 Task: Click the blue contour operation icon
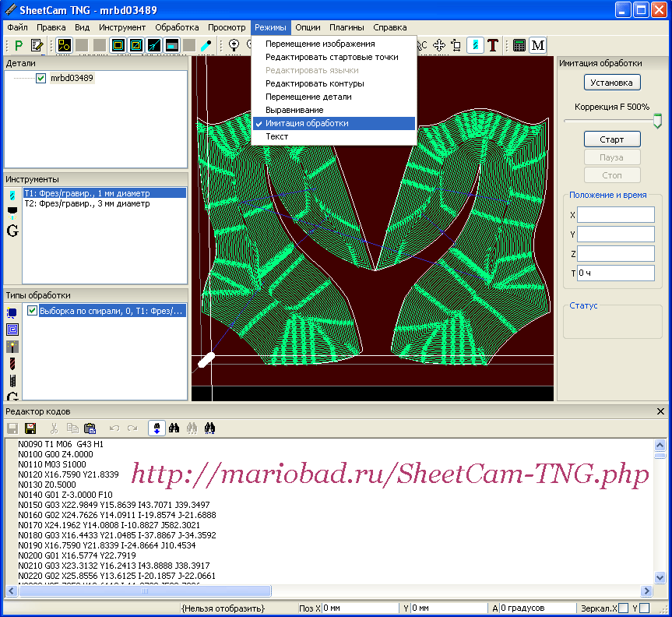point(12,312)
